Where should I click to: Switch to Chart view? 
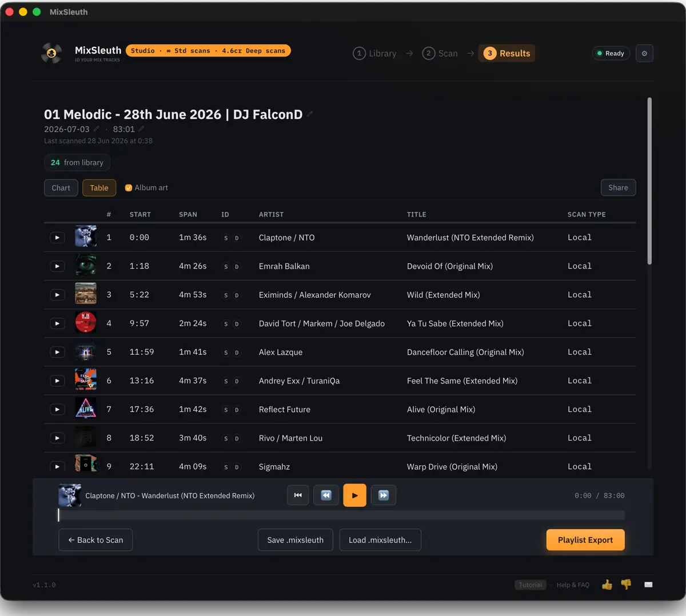(x=61, y=187)
